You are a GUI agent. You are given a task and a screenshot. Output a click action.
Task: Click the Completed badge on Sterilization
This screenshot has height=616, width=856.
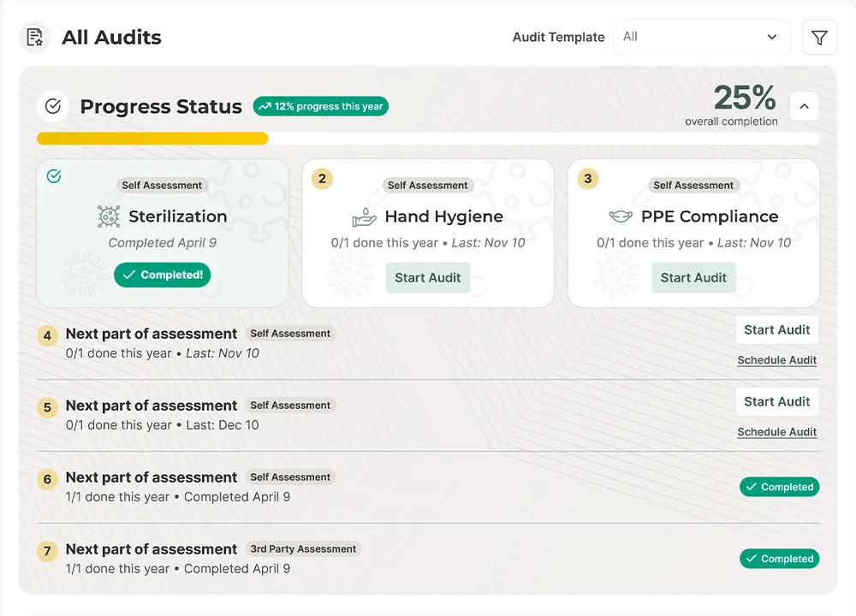[162, 275]
